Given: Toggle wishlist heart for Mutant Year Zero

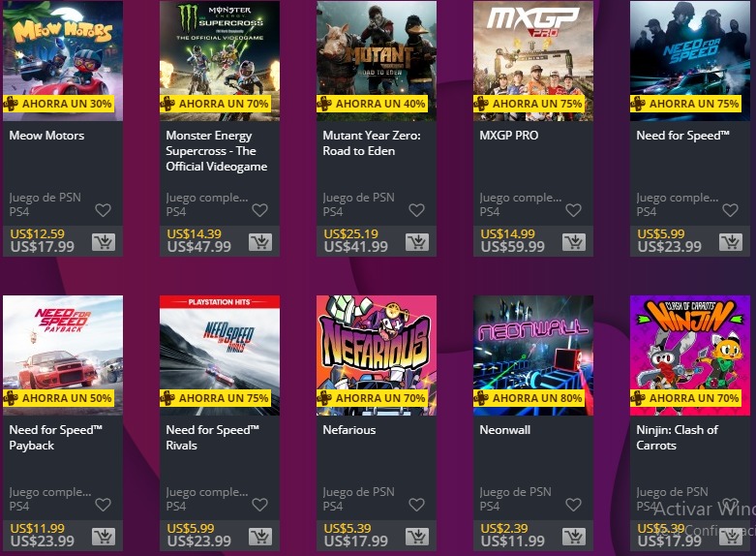Looking at the screenshot, I should 416,210.
